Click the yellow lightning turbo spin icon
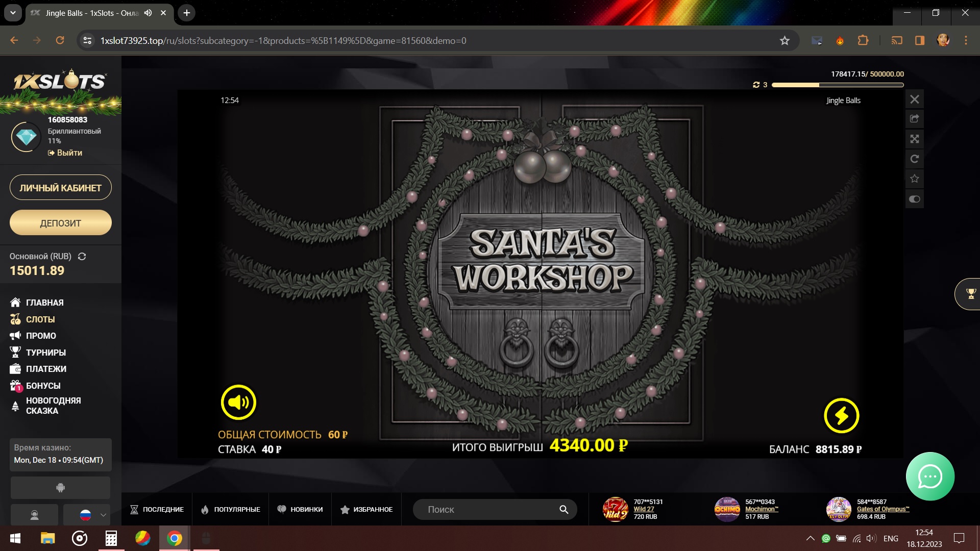 [x=841, y=415]
